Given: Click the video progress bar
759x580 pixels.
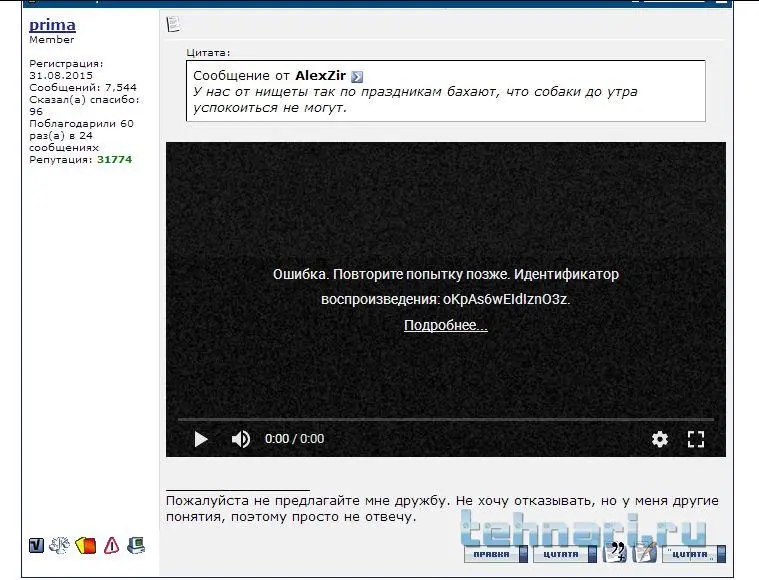Looking at the screenshot, I should point(445,419).
